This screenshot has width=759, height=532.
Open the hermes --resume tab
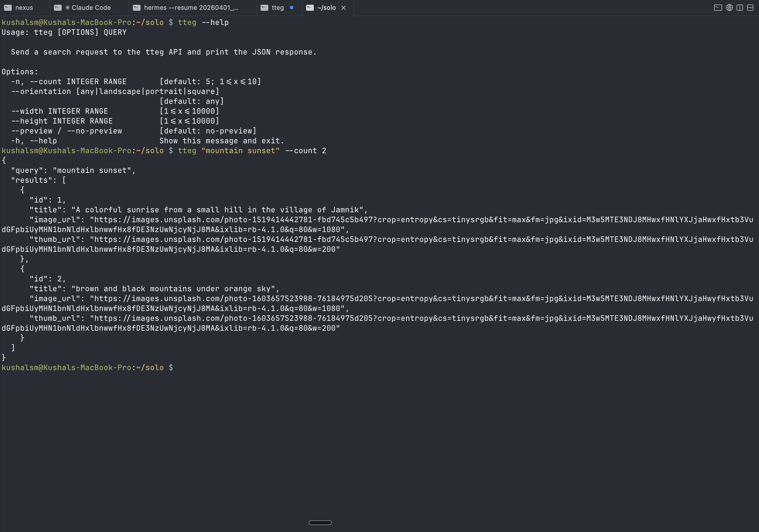pos(191,8)
